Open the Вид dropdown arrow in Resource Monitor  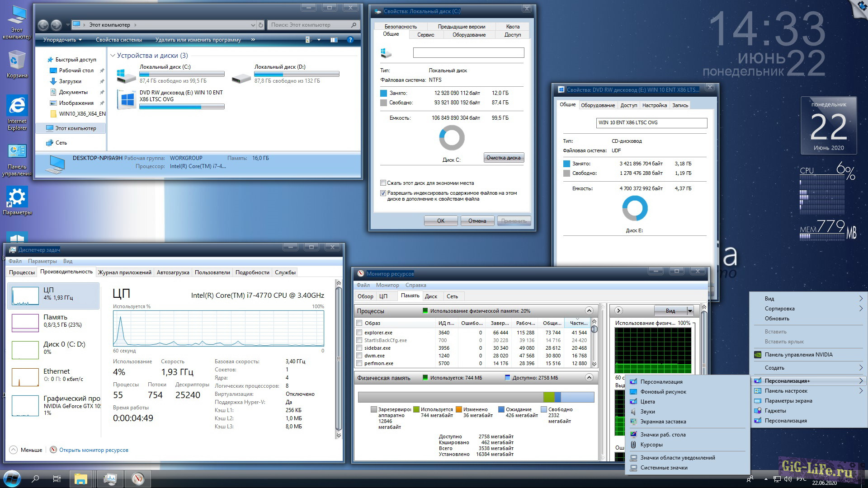pyautogui.click(x=690, y=311)
